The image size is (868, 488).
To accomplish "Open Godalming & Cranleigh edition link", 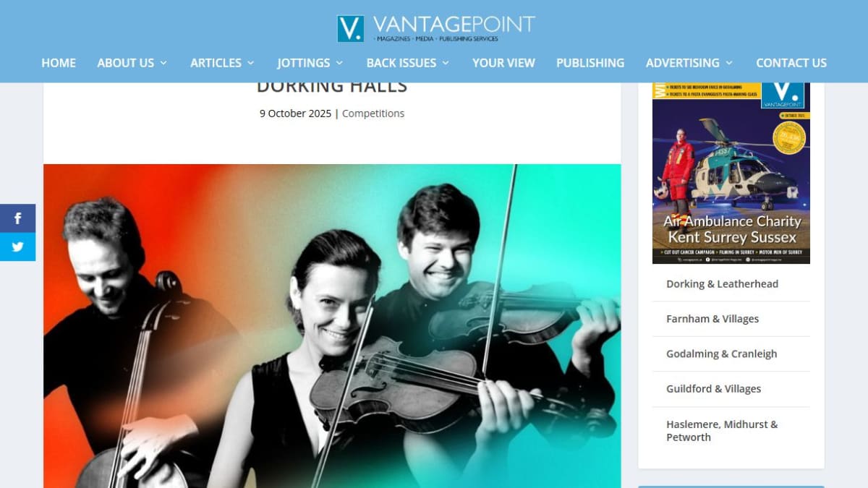I will coord(721,354).
